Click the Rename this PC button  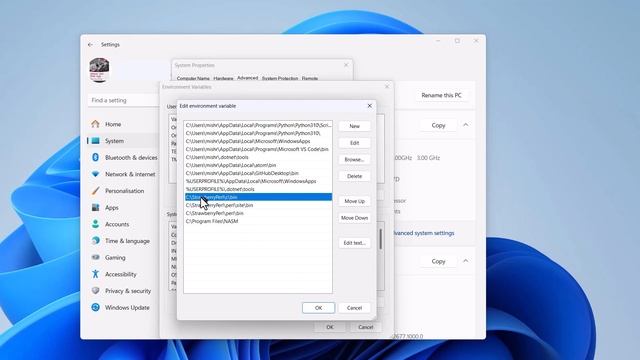tap(441, 95)
